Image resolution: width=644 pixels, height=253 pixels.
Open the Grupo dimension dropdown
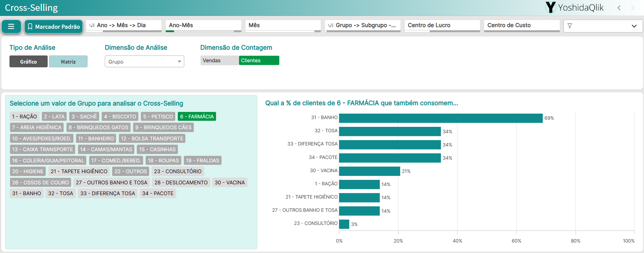point(144,62)
